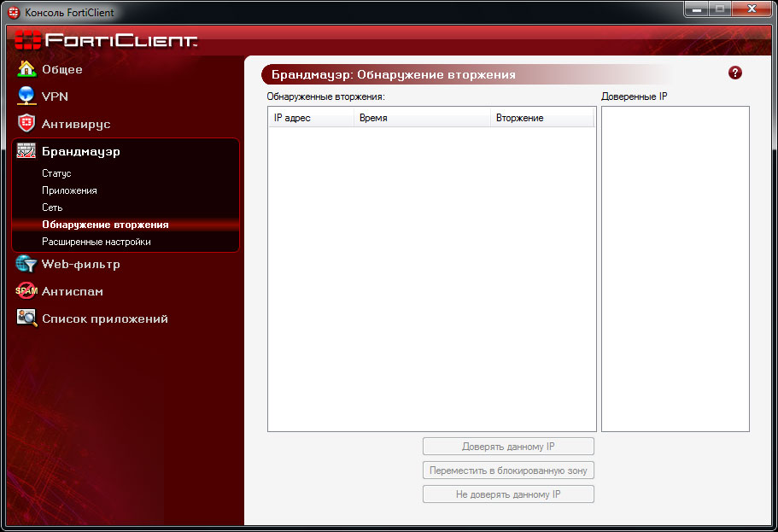The width and height of the screenshot is (778, 532).
Task: Select Статус under Брандмауэр
Action: (x=56, y=173)
